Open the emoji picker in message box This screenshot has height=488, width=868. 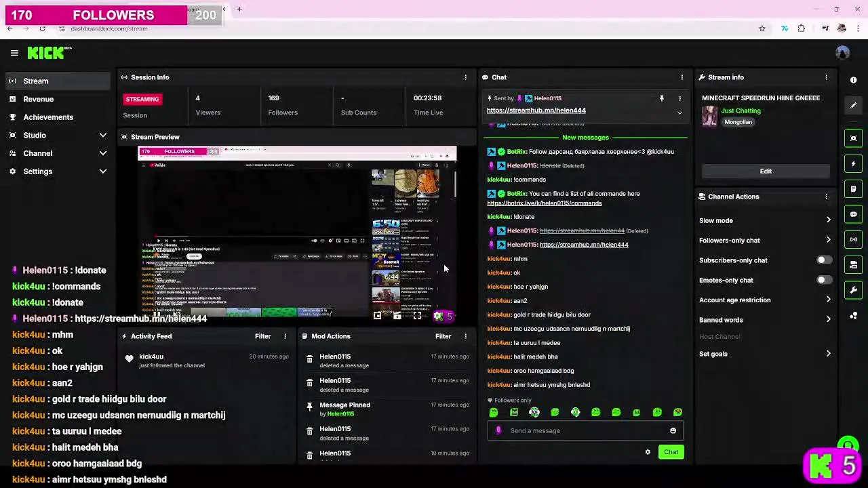[x=673, y=430]
